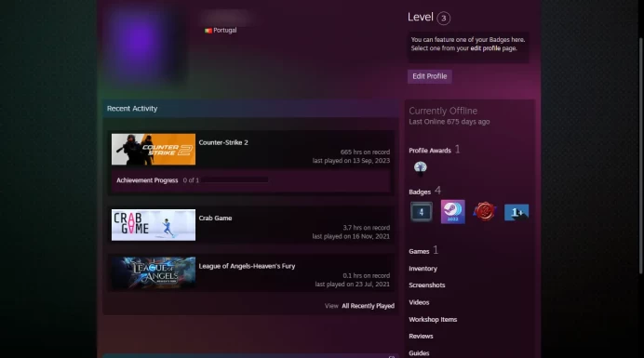Image resolution: width=644 pixels, height=358 pixels.
Task: Open the blue 1+ games badge
Action: click(517, 212)
